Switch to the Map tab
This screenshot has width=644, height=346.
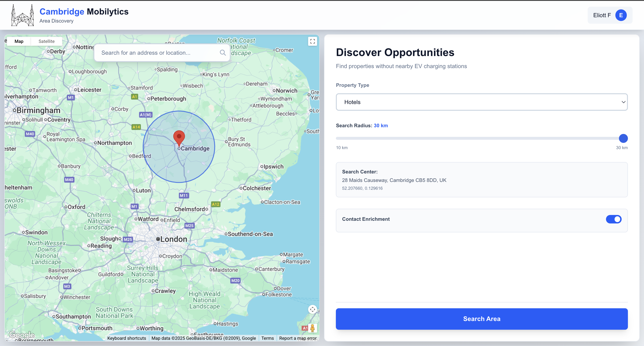click(x=19, y=41)
